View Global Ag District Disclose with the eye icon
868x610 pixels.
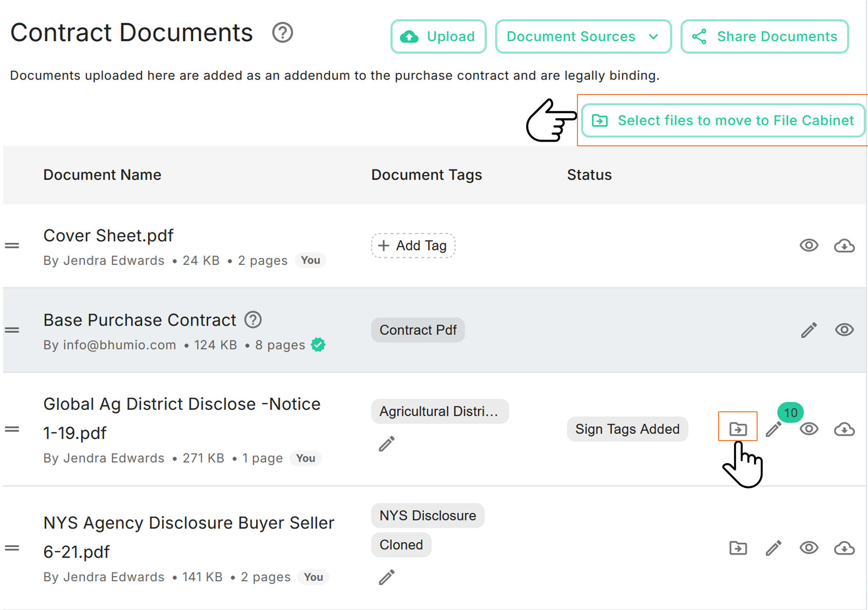click(809, 429)
